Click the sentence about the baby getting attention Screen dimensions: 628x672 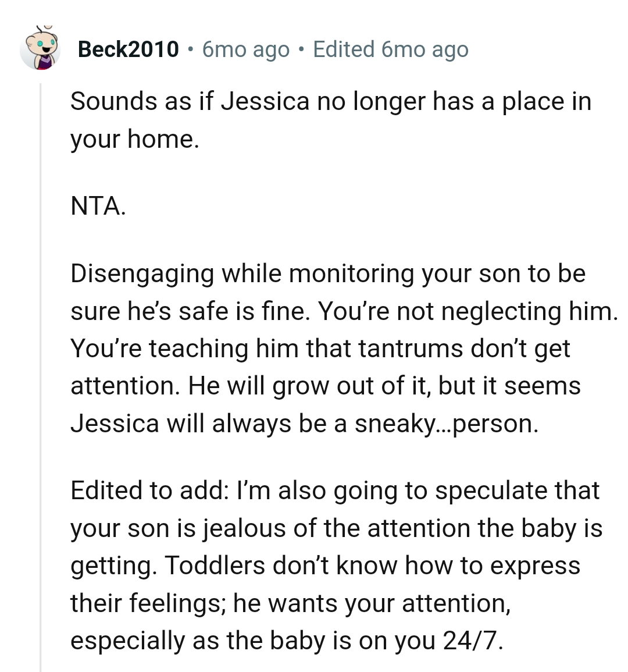point(291,528)
